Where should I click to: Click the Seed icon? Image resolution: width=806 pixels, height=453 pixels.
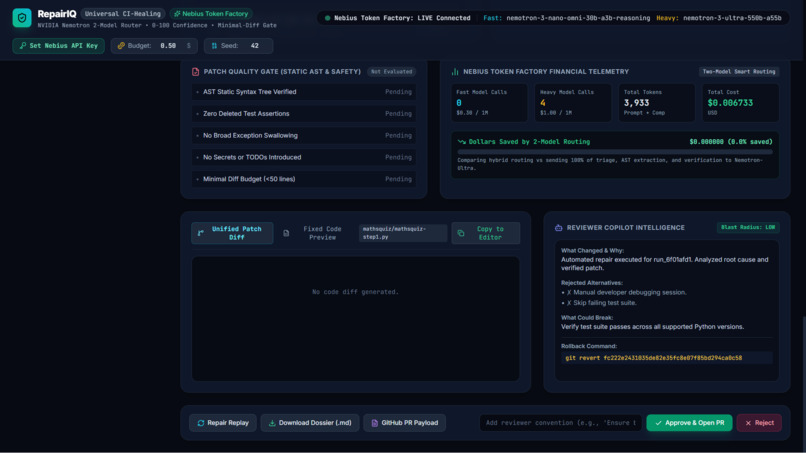(214, 46)
